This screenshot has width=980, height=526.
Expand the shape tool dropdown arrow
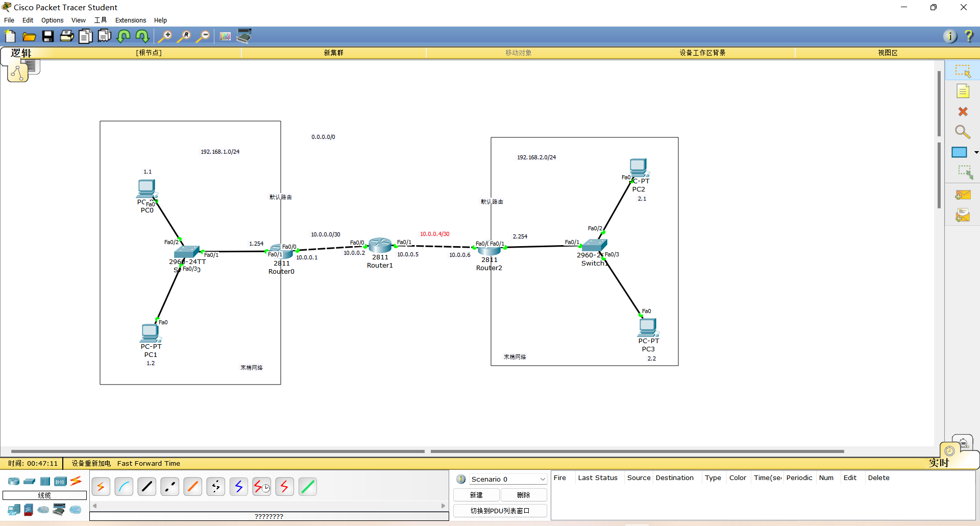click(976, 152)
